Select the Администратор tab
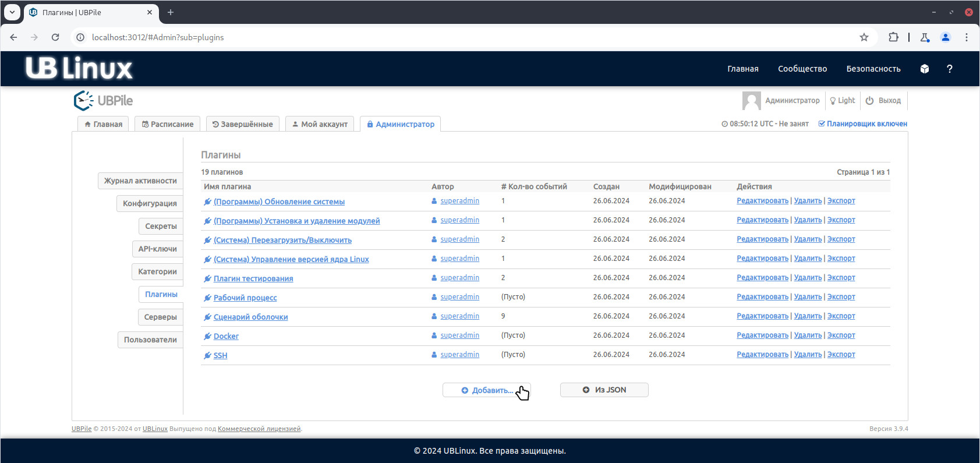 pyautogui.click(x=401, y=124)
